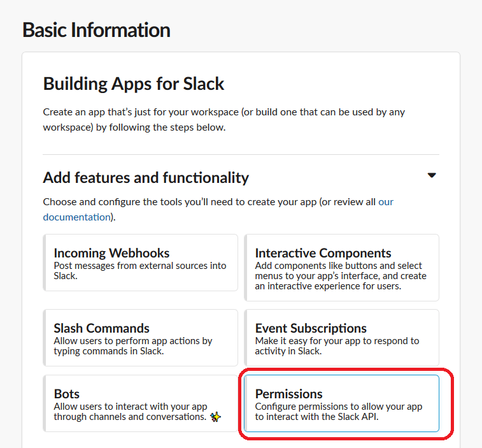Image resolution: width=482 pixels, height=448 pixels.
Task: Click "Post messages from external sources" description
Action: (140, 270)
